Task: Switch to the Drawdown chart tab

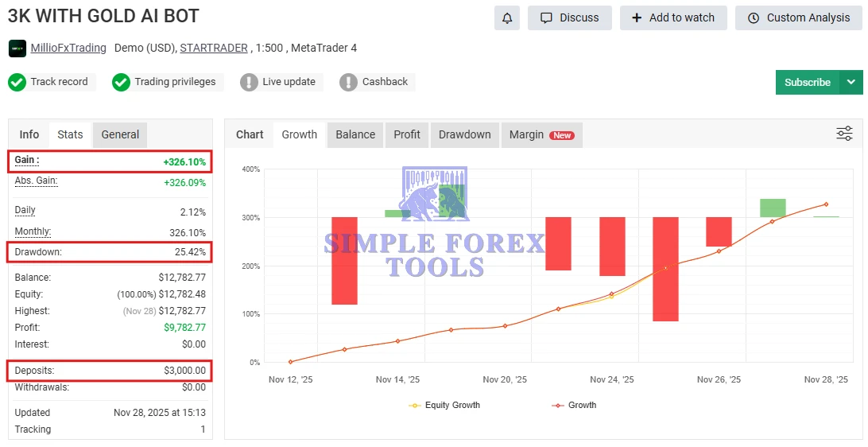Action: [x=464, y=134]
